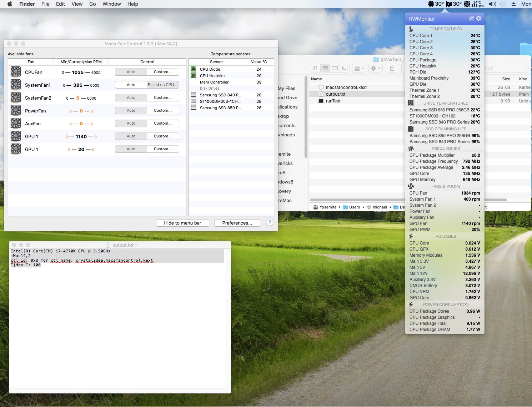
Task: Open the Apple menu
Action: pyautogui.click(x=10, y=4)
